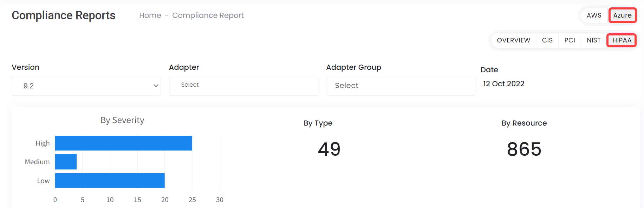The image size is (644, 208).
Task: Click the High severity bar
Action: (123, 143)
